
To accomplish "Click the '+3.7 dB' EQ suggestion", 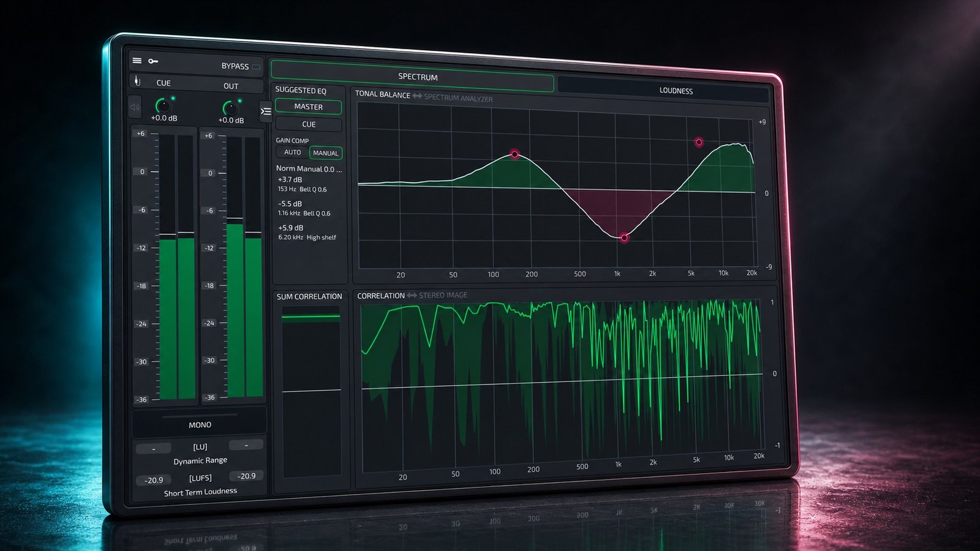I will (290, 180).
